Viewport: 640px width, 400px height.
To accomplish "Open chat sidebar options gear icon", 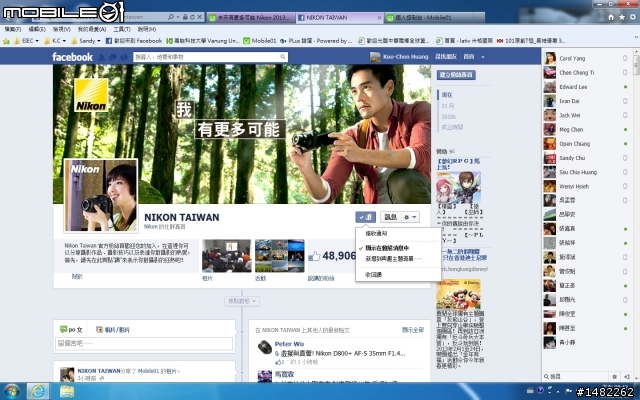I will tap(614, 376).
